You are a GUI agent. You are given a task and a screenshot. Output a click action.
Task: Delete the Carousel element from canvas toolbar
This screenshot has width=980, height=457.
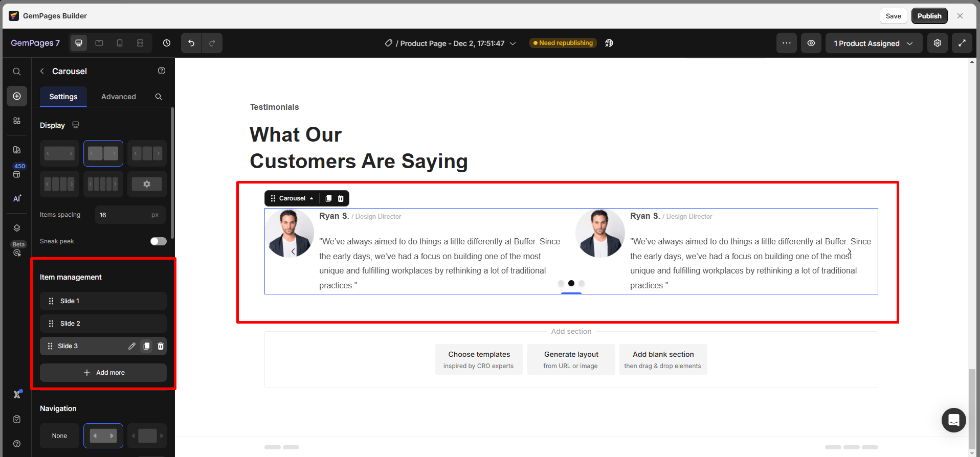point(341,198)
